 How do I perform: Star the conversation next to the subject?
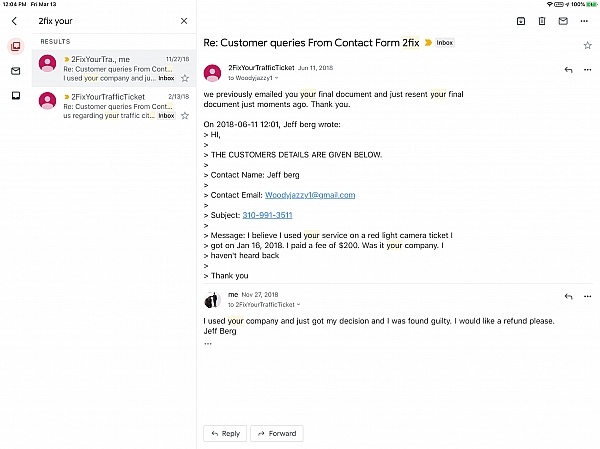(x=587, y=45)
